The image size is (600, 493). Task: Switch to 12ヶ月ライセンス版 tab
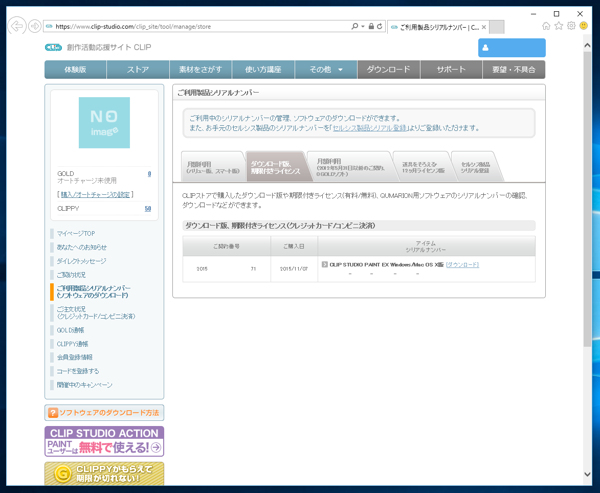(423, 167)
